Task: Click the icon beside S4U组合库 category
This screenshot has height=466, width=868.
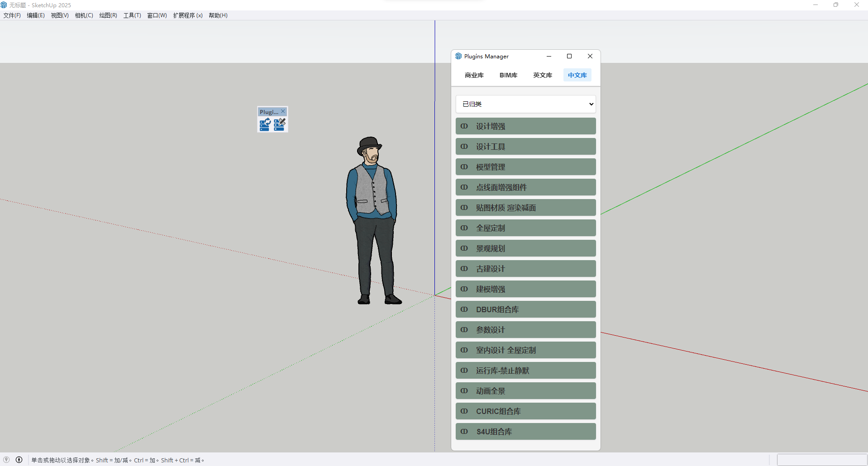Action: (464, 432)
